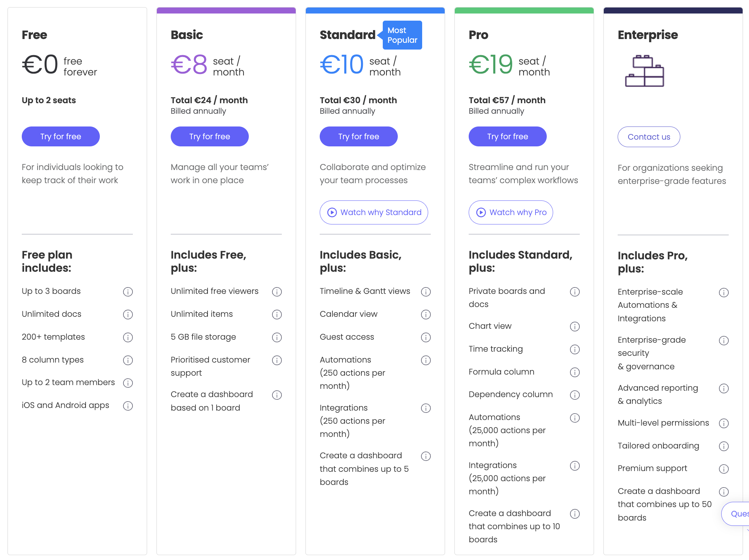Click the play icon in "Watch why Pro"
Screen dimensions: 749x560
481,212
